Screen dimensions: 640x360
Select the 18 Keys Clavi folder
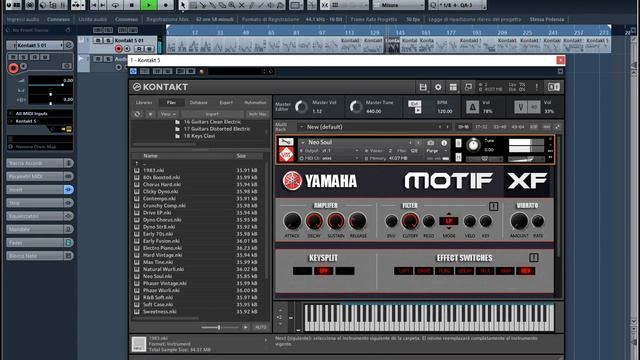[199, 136]
